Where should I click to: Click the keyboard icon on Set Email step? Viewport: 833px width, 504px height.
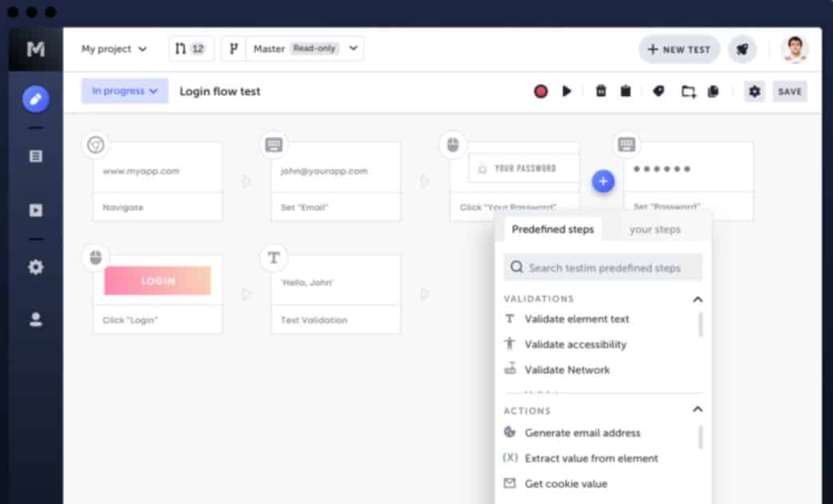click(x=274, y=145)
